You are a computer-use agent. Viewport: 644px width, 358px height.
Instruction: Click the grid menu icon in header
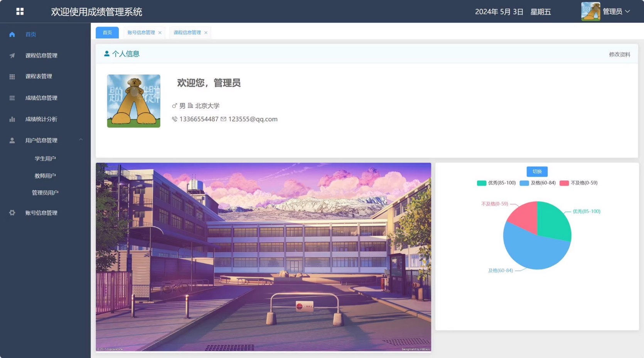click(20, 12)
